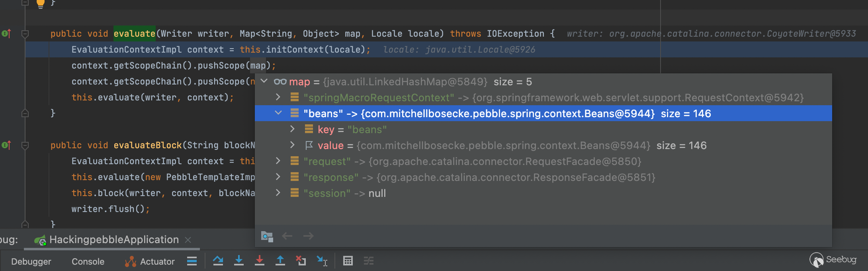Open the Actuator tab
Viewport: 868px width, 271px height.
[150, 261]
